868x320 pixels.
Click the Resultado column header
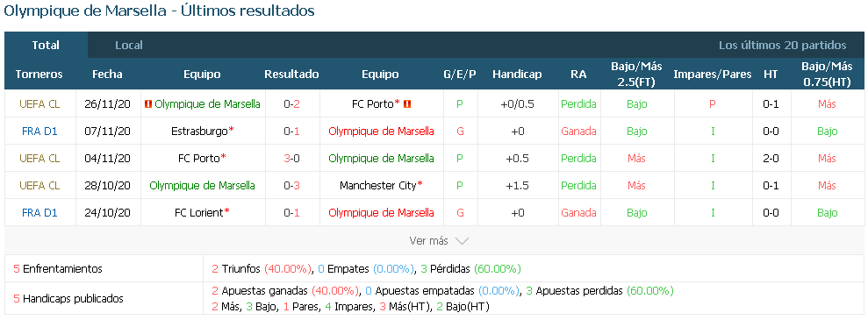coord(291,74)
